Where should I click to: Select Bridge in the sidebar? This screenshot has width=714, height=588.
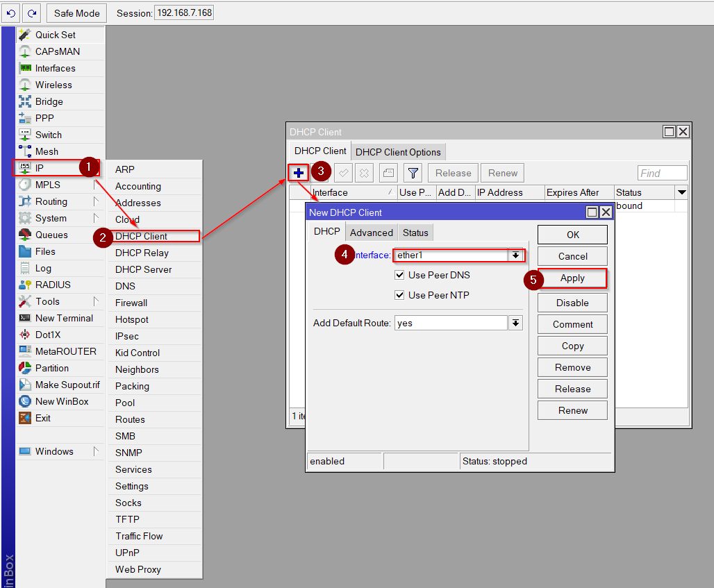coord(60,101)
